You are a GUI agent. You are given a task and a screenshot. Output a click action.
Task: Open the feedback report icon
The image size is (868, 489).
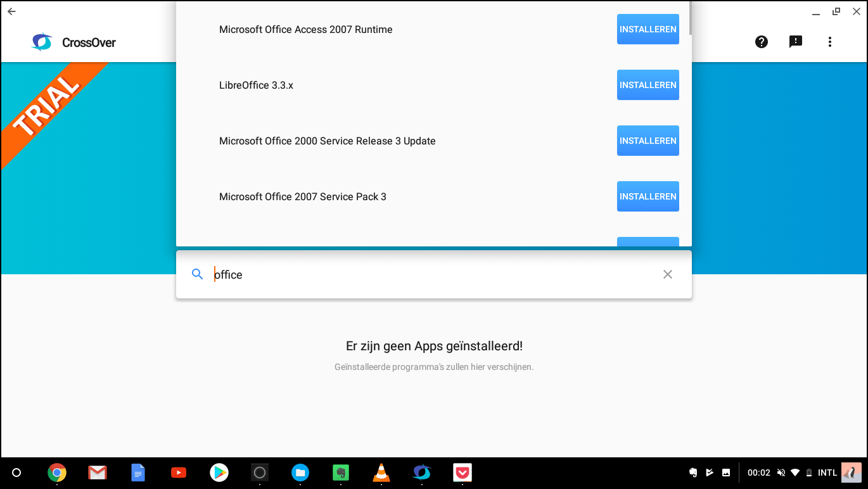tap(796, 42)
